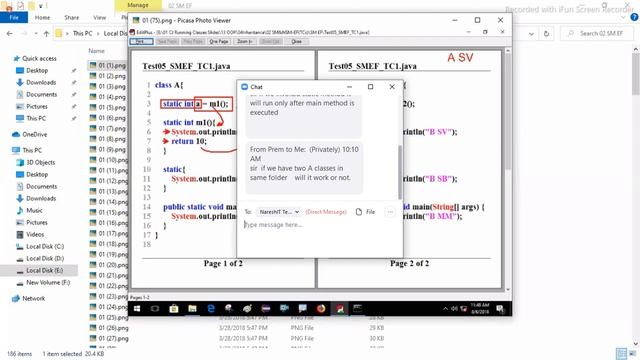640x360 pixels.
Task: Expand the ribbon chevron near help
Action: (x=623, y=18)
